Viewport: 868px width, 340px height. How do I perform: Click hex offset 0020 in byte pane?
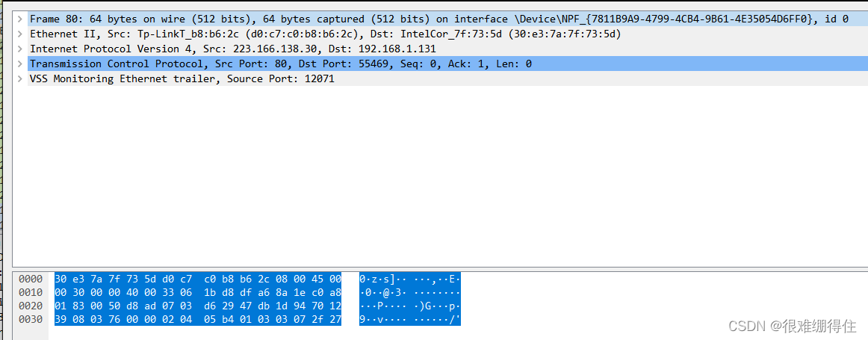30,306
